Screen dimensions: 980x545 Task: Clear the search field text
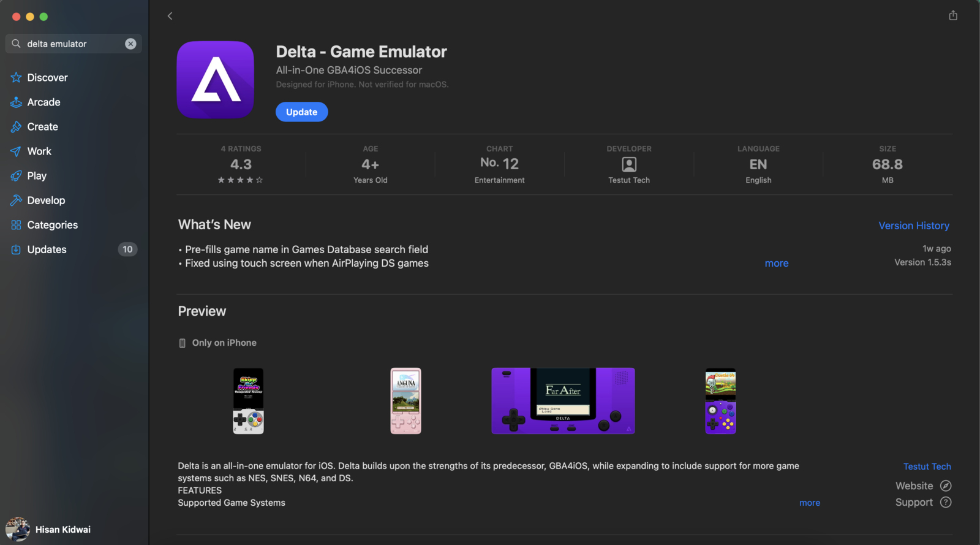click(x=130, y=44)
